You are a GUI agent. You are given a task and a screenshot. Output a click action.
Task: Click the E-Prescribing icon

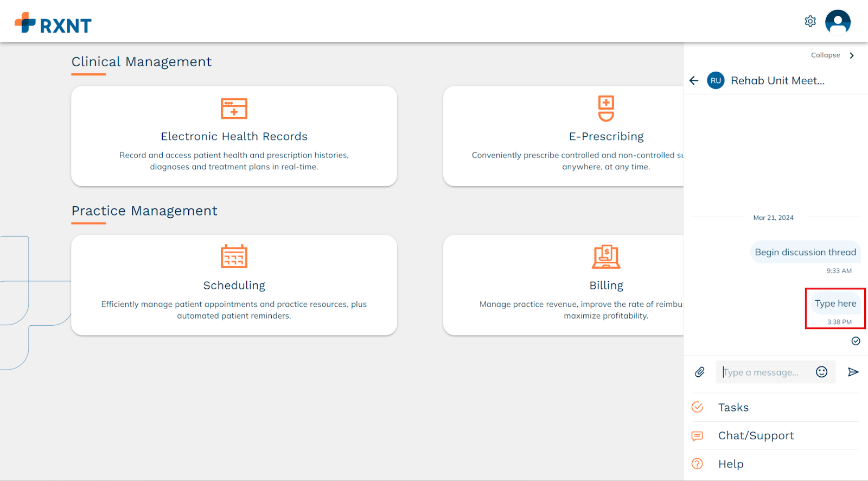point(606,109)
